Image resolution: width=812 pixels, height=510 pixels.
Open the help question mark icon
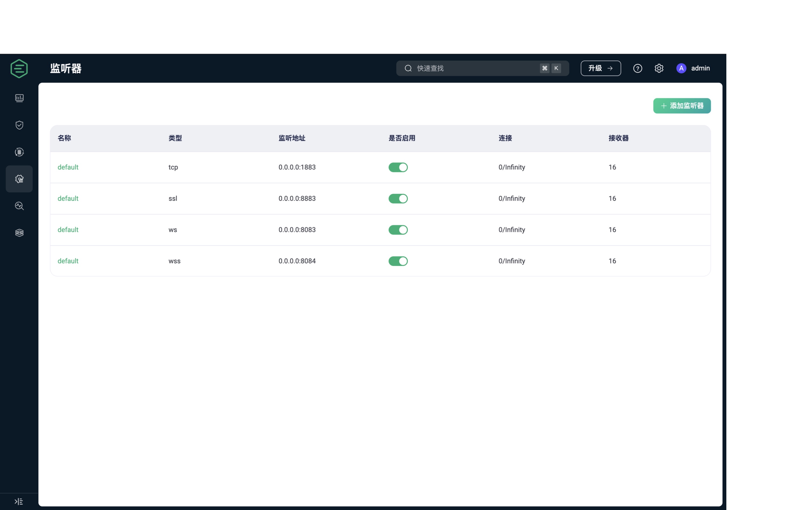pos(637,69)
